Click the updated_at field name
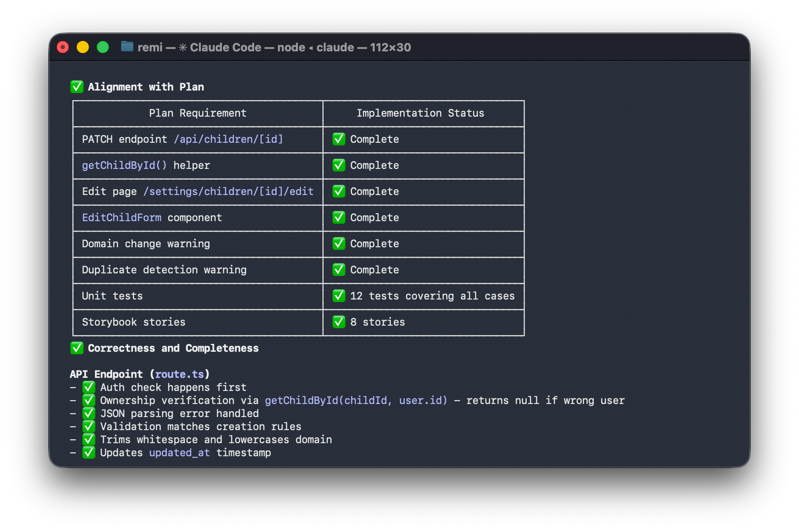 pyautogui.click(x=179, y=453)
